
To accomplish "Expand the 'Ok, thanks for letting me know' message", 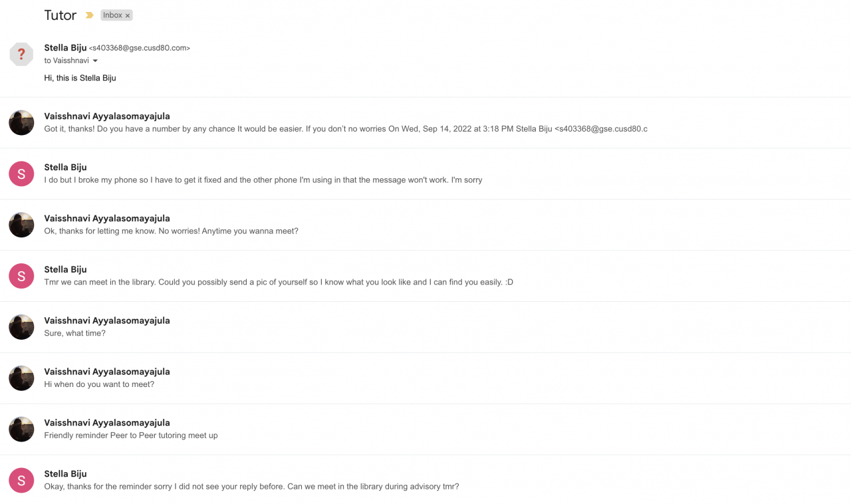I will coord(171,231).
